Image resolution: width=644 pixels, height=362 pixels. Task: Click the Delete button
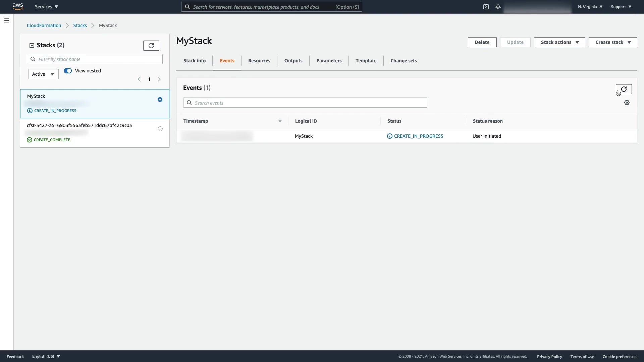tap(482, 42)
